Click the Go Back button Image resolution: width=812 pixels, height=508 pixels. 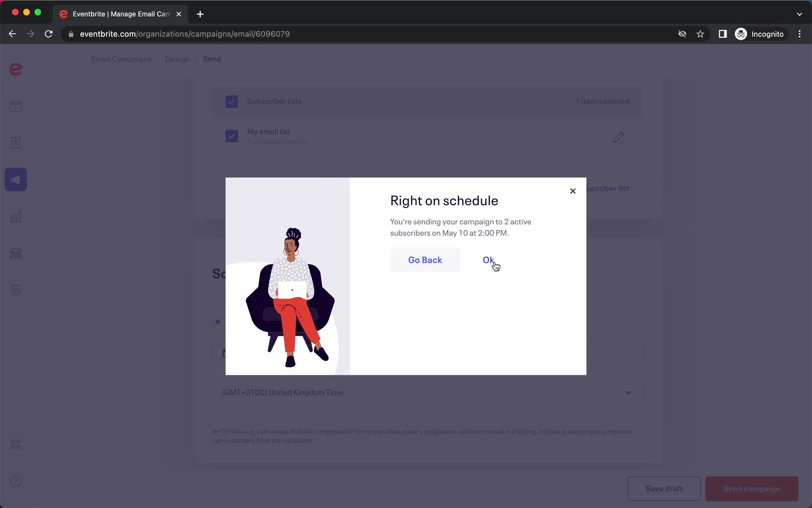coord(425,260)
